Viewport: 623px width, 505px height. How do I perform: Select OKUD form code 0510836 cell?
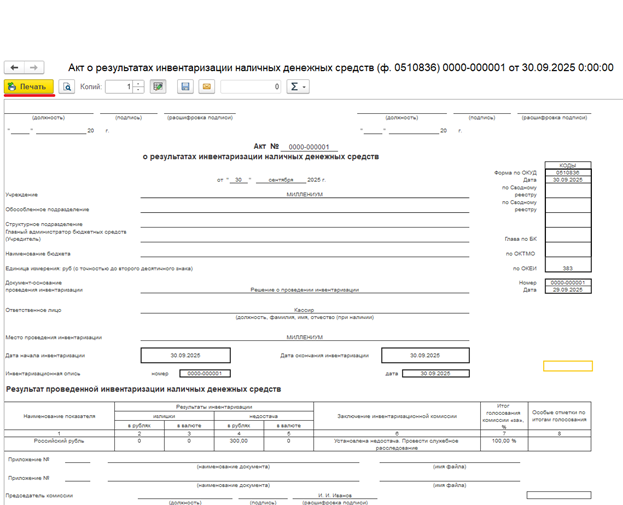[x=568, y=173]
